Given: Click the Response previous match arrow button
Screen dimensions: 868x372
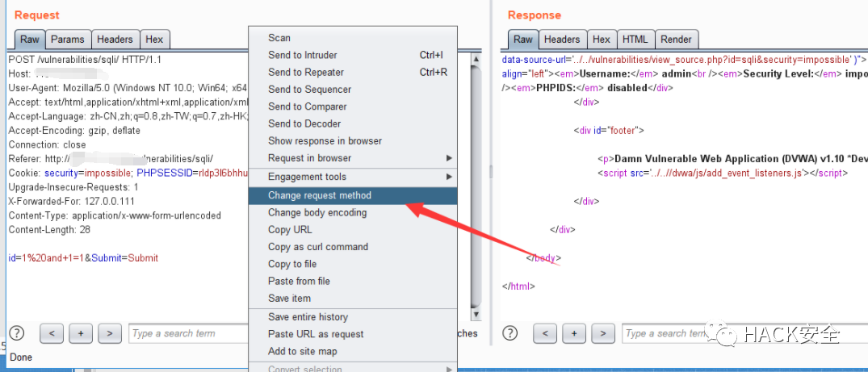Looking at the screenshot, I should 545,333.
